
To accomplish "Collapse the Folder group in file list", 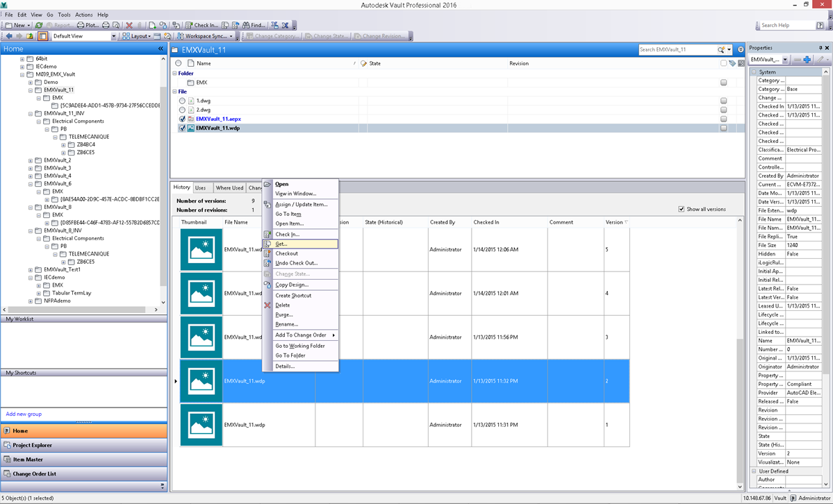I will coord(174,74).
